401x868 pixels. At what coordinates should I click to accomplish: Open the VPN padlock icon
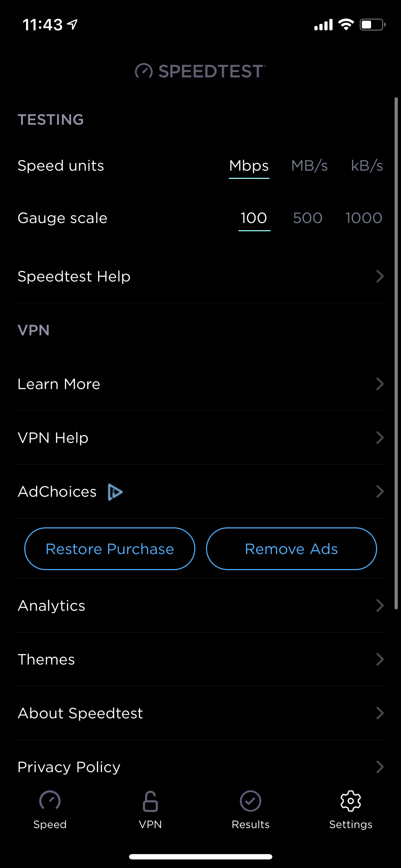click(150, 801)
